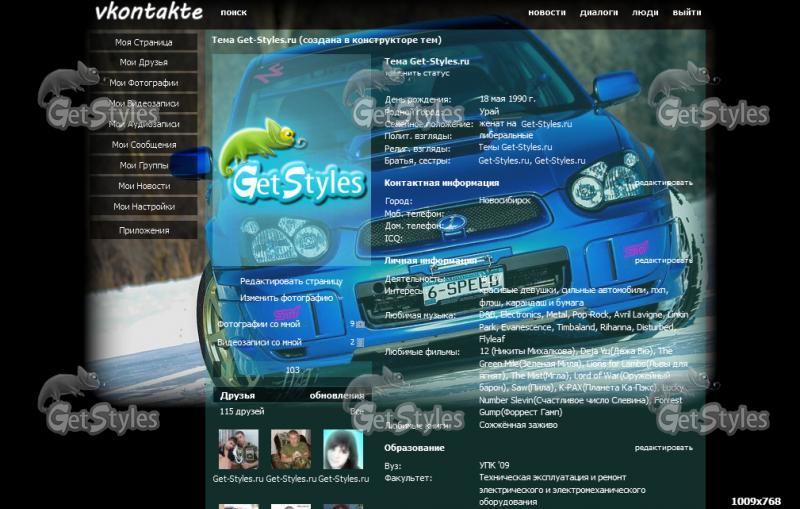Open Мои Видеозаписи in the sidebar
The width and height of the screenshot is (800, 509).
pyautogui.click(x=143, y=104)
